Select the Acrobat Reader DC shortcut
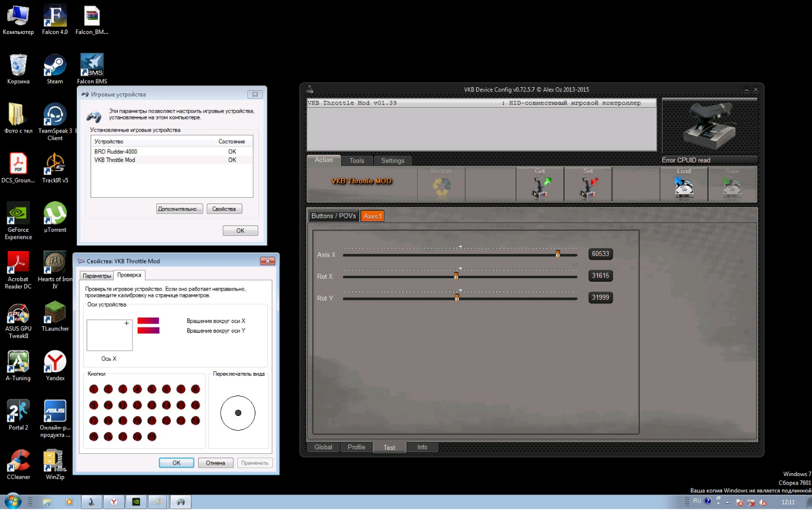Image resolution: width=812 pixels, height=510 pixels. 18,270
